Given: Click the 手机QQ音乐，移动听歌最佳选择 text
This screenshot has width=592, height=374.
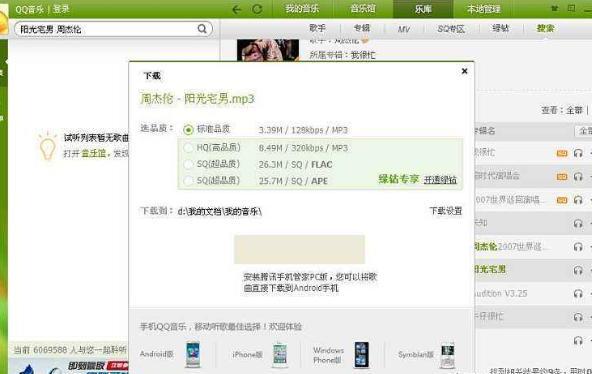Looking at the screenshot, I should tap(221, 326).
